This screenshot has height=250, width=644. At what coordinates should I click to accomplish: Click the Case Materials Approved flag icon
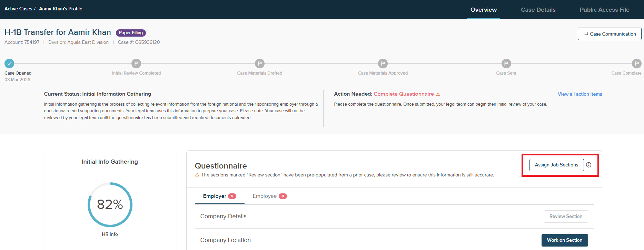click(x=383, y=64)
